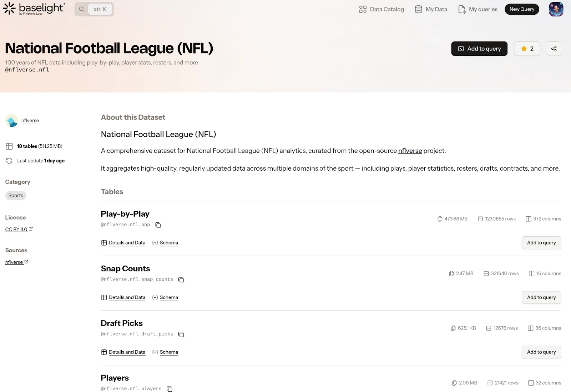571x392 pixels.
Task: Open Details and Data for Snap Counts
Action: point(123,297)
